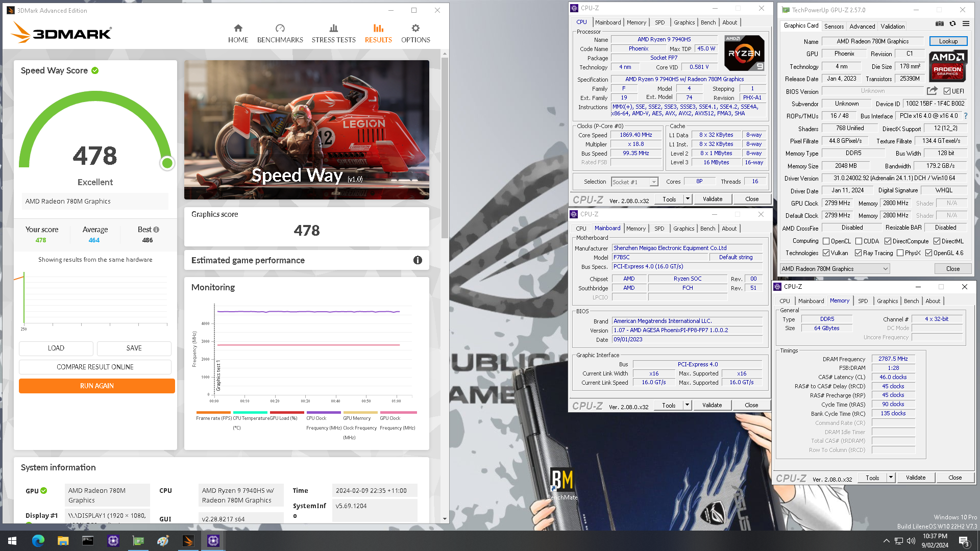Image resolution: width=980 pixels, height=551 pixels.
Task: Click the Bus Interface question mark in GPU-Z
Action: click(966, 116)
